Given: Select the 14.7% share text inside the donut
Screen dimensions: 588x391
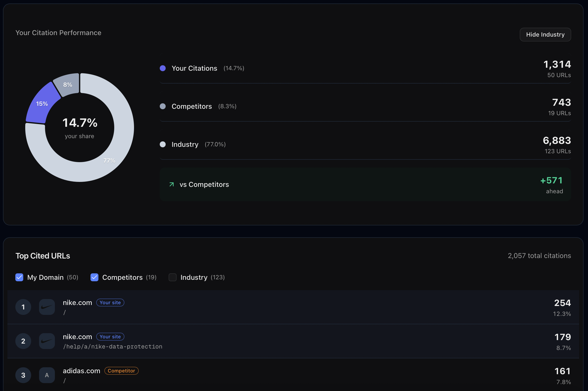Looking at the screenshot, I should tap(79, 123).
